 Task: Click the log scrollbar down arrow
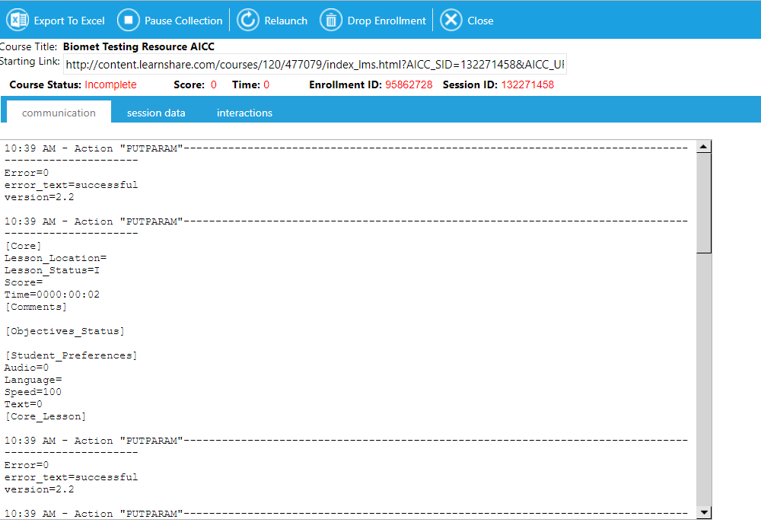pyautogui.click(x=704, y=512)
